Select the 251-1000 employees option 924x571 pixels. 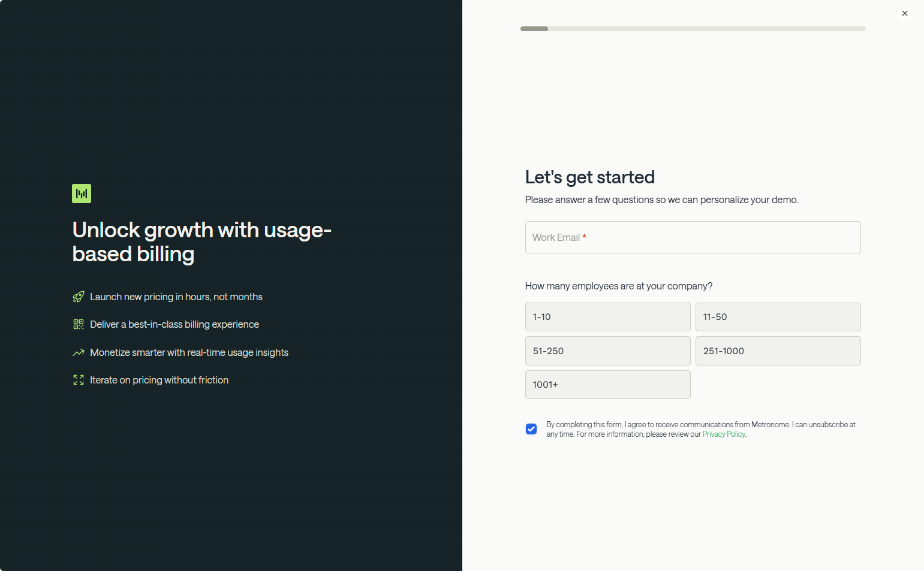pyautogui.click(x=778, y=351)
